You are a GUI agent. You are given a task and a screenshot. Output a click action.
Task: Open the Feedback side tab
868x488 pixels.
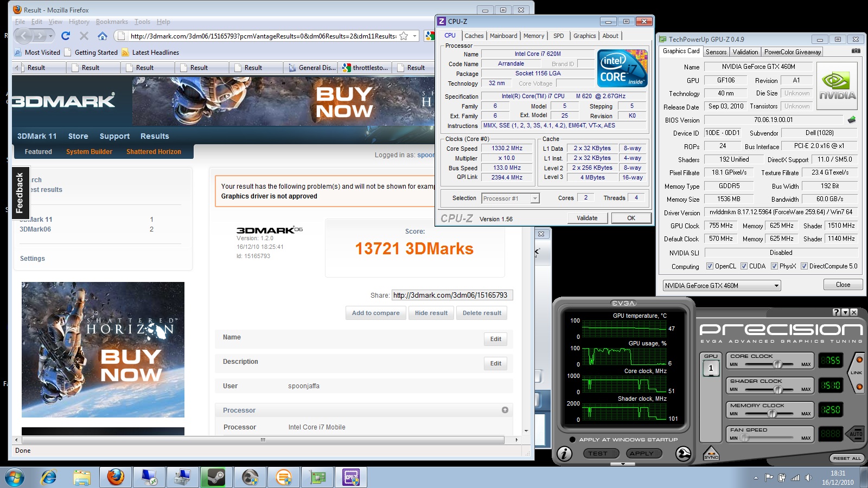click(x=20, y=192)
